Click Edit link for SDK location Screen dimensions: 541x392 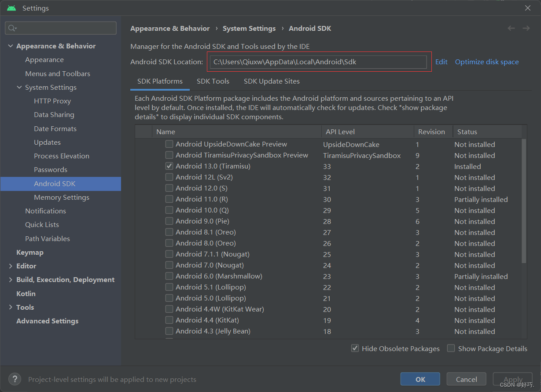[x=441, y=62]
